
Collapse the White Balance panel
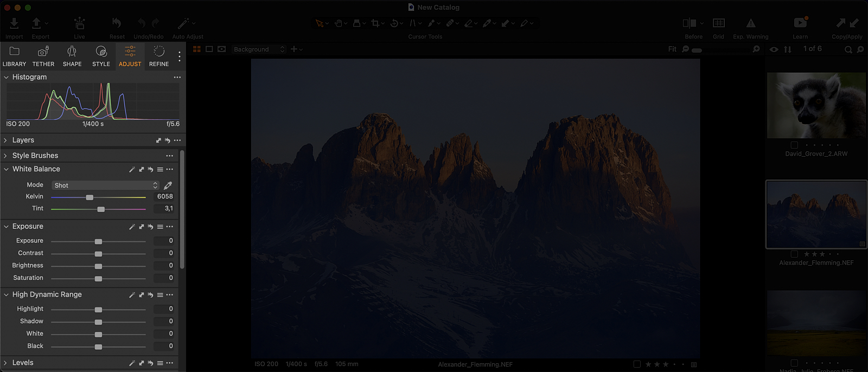click(x=7, y=169)
